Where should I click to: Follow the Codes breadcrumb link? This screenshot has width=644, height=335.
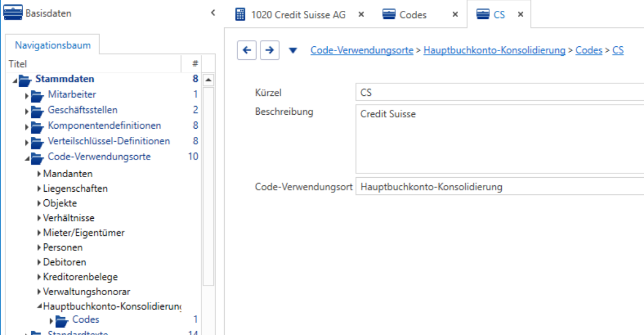588,50
